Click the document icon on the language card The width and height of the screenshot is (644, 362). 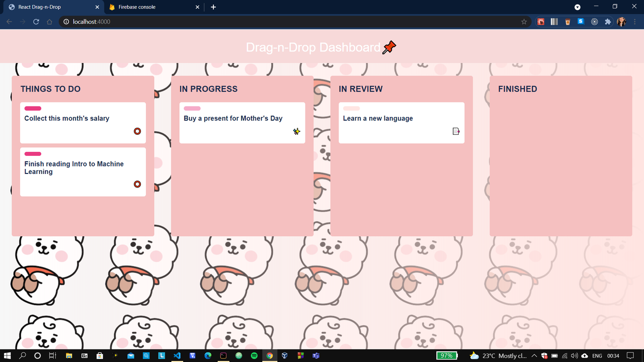456,131
